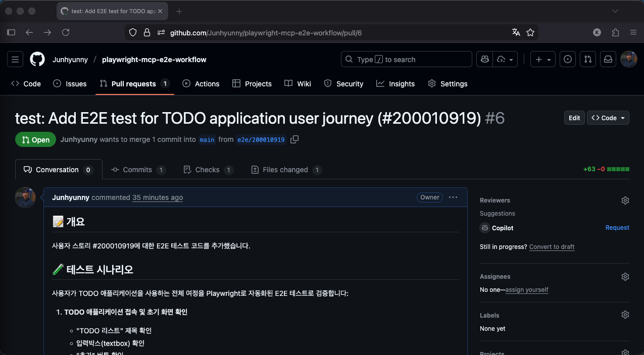This screenshot has height=355, width=644.
Task: Click the Edit title button
Action: 574,118
